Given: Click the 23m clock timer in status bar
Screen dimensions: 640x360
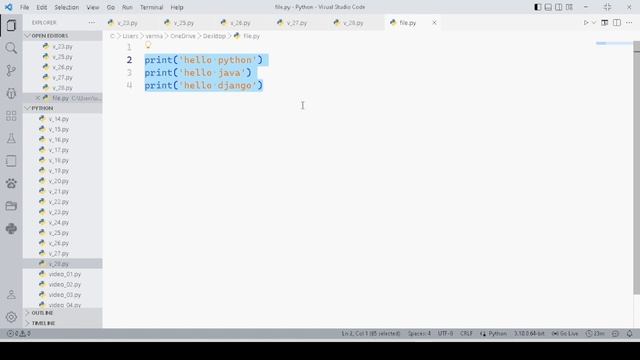Looking at the screenshot, I should (x=595, y=333).
